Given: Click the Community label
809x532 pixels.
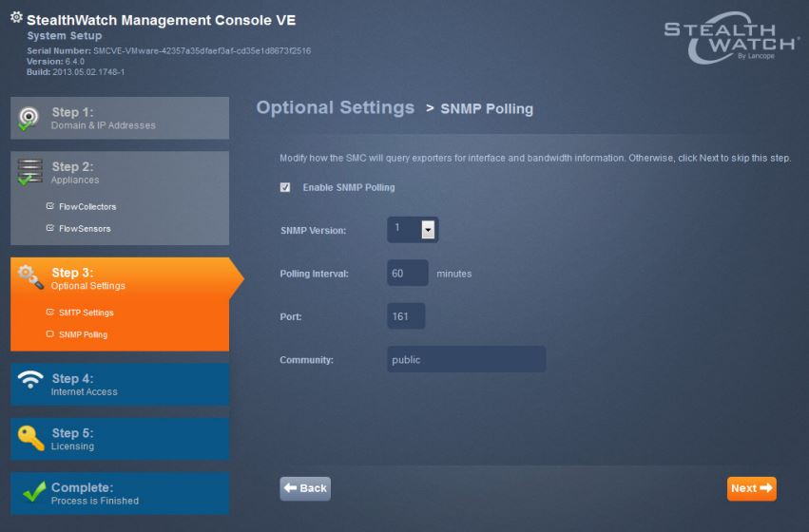Looking at the screenshot, I should pyautogui.click(x=306, y=360).
